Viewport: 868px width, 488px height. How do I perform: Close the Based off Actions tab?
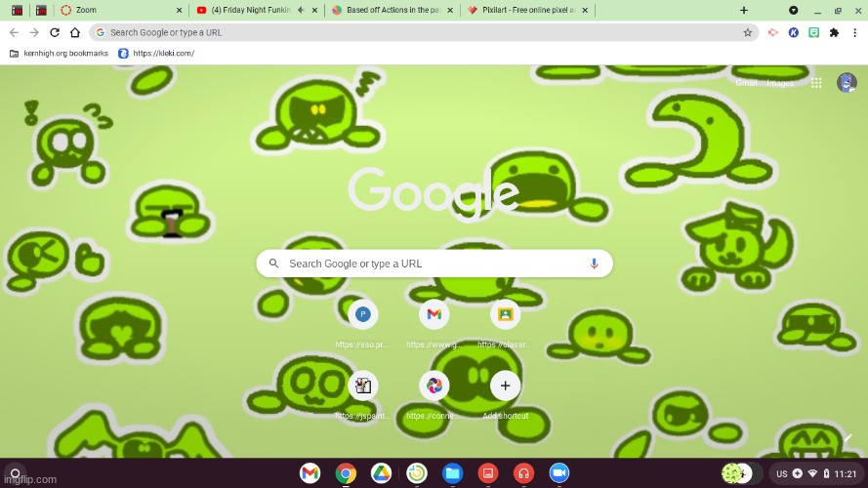(x=450, y=10)
